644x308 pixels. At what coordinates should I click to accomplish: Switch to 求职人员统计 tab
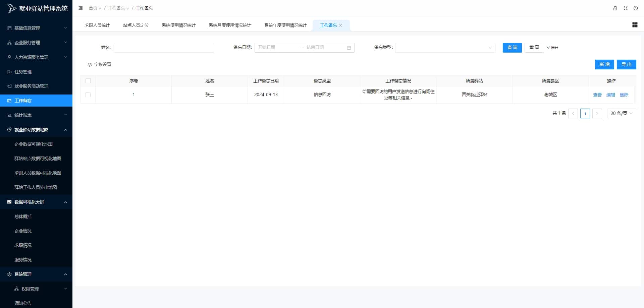97,25
